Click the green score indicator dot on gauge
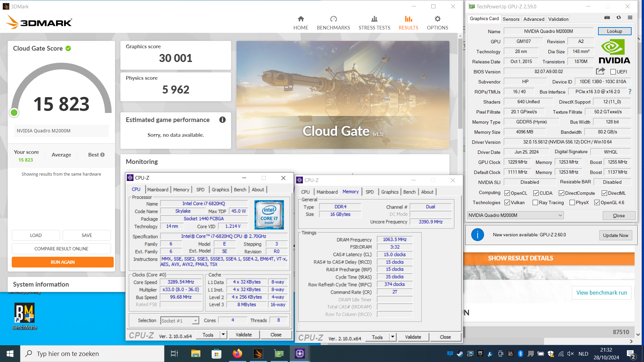This screenshot has width=644, height=362. point(14,113)
